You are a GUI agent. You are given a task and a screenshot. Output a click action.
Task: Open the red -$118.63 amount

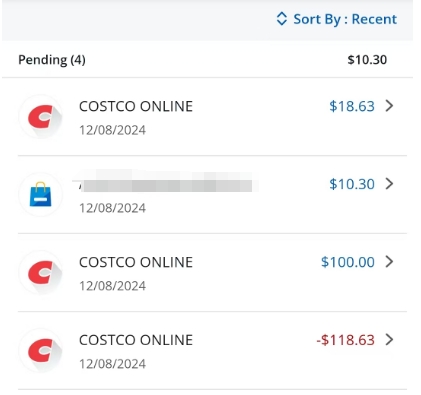coord(345,340)
